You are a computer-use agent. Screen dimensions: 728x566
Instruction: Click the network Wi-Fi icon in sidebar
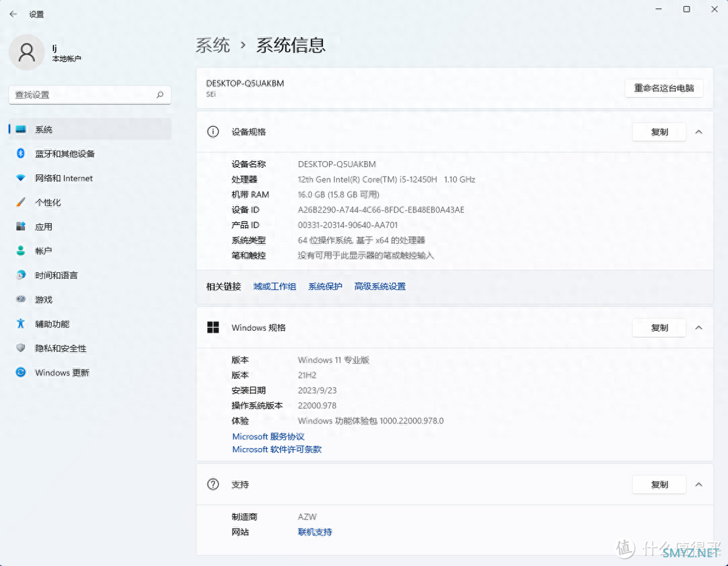point(20,178)
